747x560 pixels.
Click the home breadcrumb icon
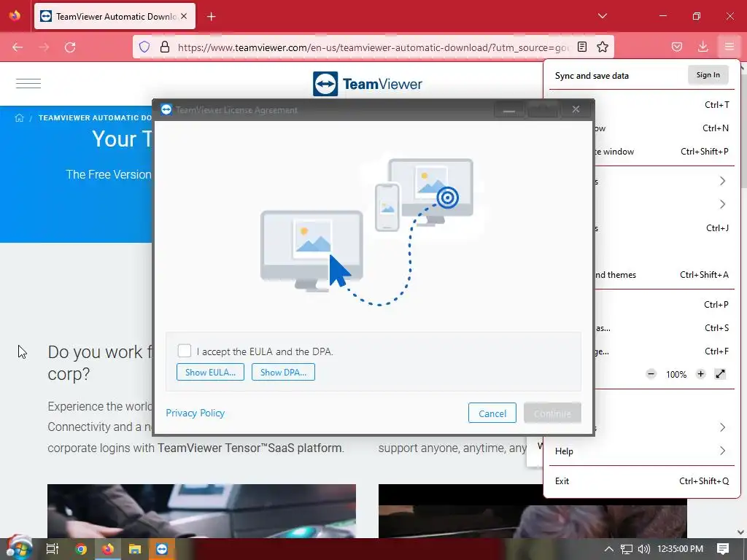coord(19,117)
